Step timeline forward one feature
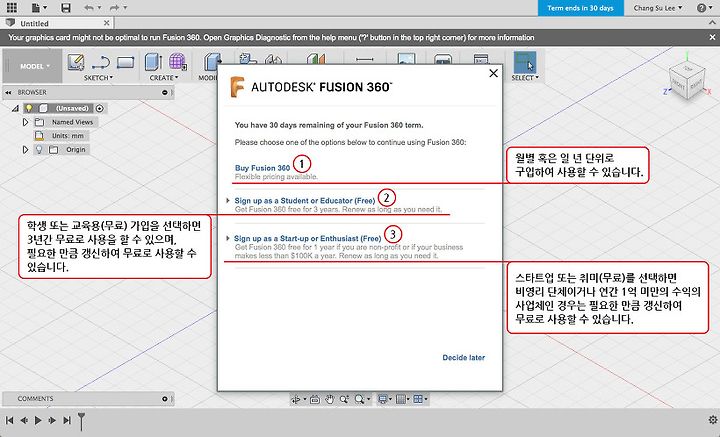720x437 pixels. [x=52, y=420]
